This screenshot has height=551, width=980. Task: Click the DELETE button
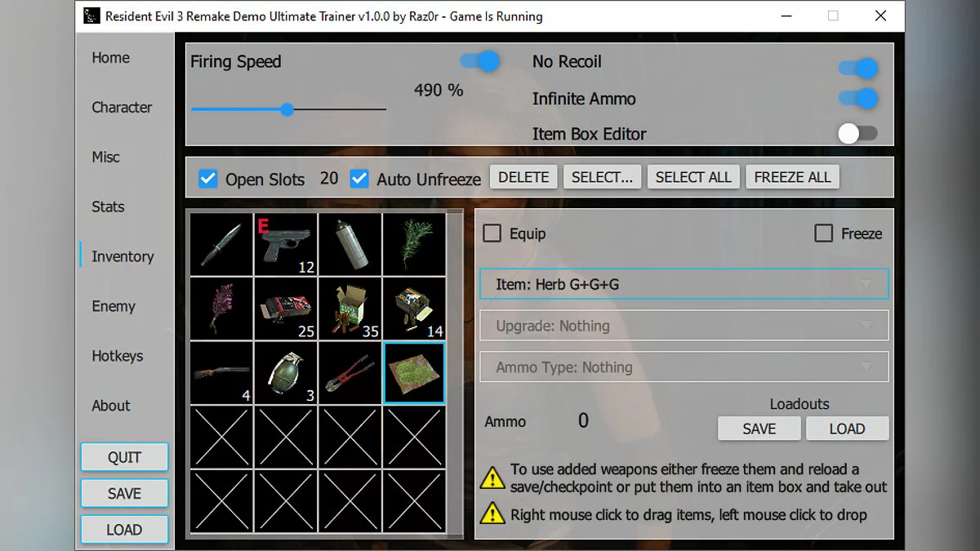[x=524, y=177]
